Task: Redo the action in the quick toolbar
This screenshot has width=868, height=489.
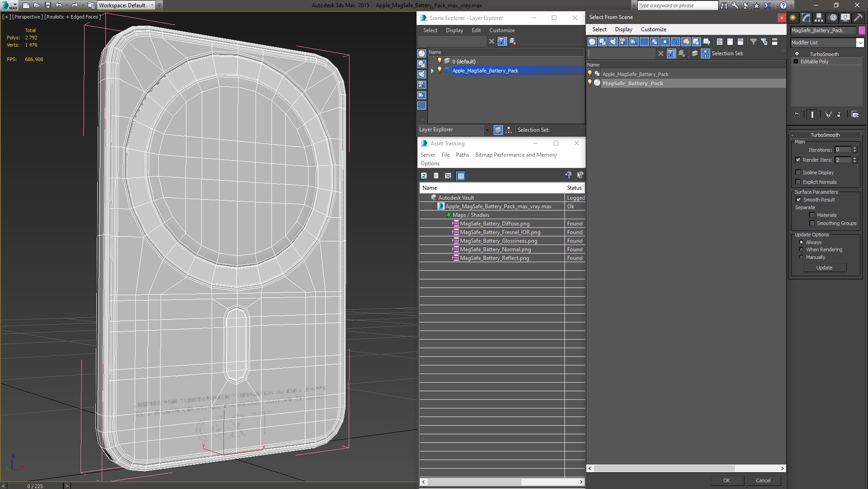Action: pos(75,5)
